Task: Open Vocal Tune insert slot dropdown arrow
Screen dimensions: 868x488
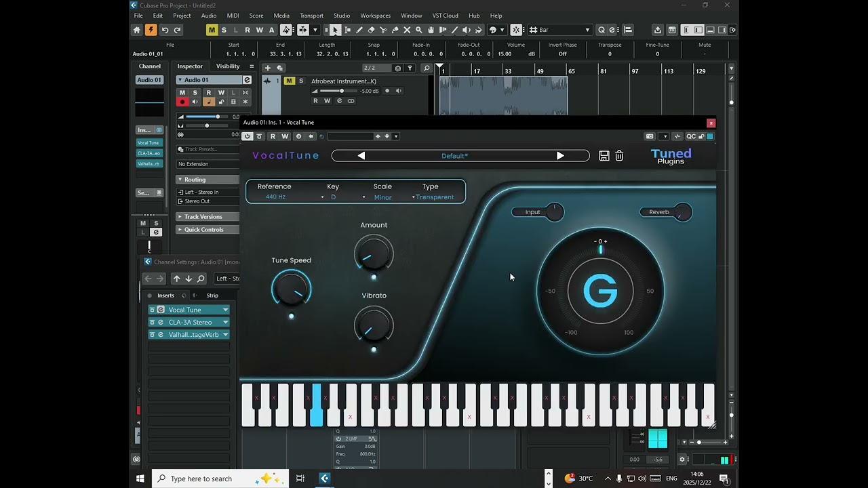Action: tap(226, 310)
